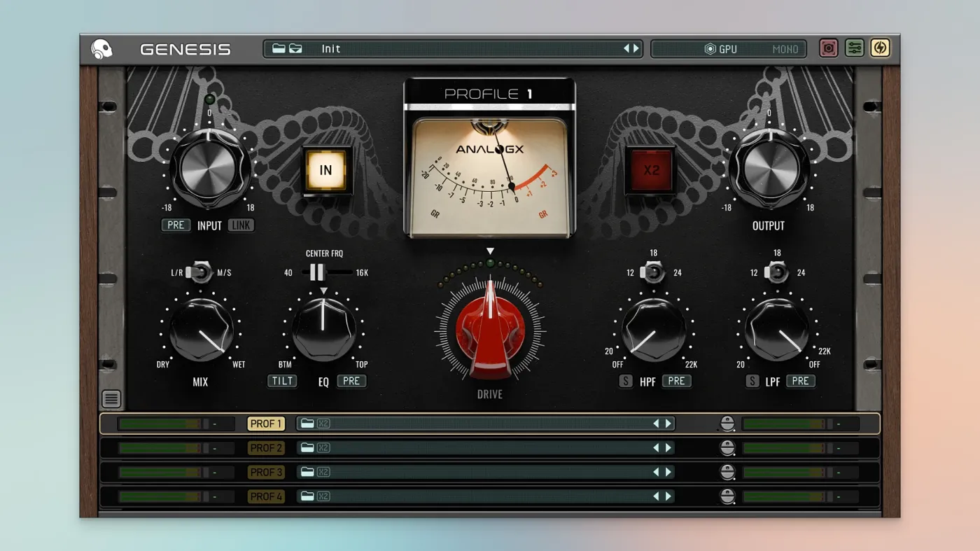Adjust the CENTER FRQ slider handle
Screen dimensions: 980x551
317,272
